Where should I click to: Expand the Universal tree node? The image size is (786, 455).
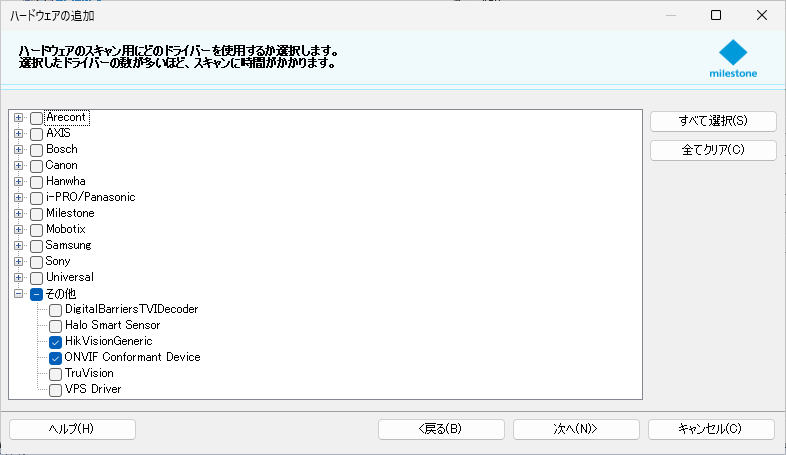coord(19,278)
